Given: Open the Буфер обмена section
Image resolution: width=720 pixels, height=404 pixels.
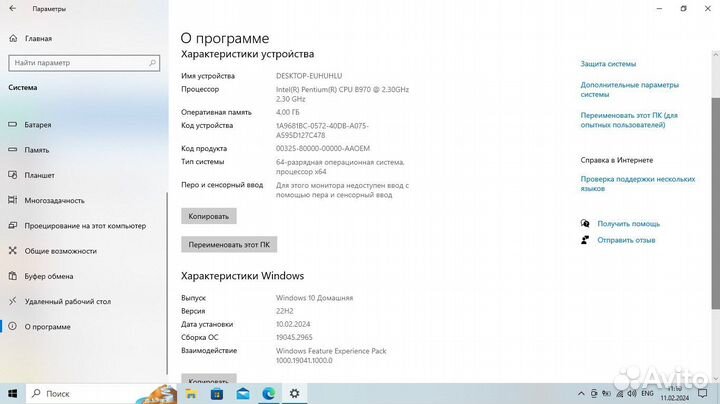Looking at the screenshot, I should (49, 276).
